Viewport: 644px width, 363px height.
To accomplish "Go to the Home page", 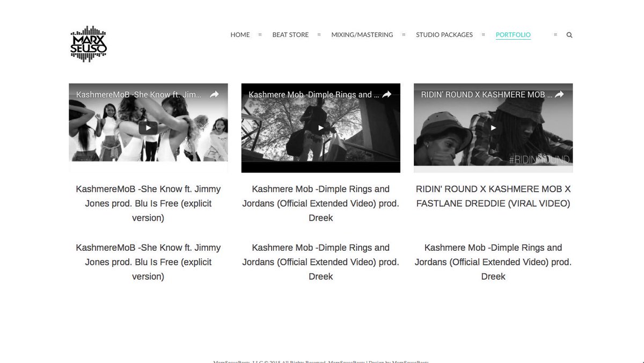I will click(240, 35).
